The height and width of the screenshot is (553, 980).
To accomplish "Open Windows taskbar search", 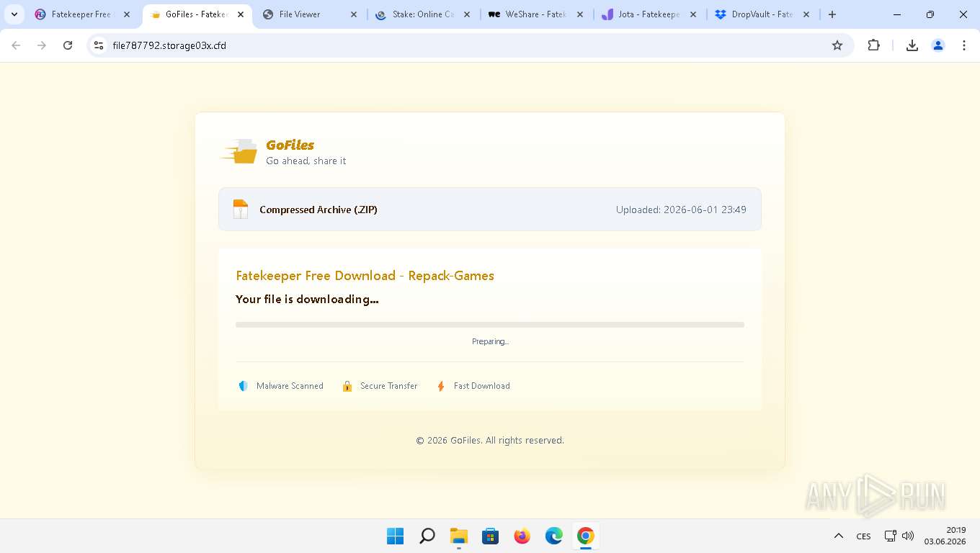I will pyautogui.click(x=427, y=536).
